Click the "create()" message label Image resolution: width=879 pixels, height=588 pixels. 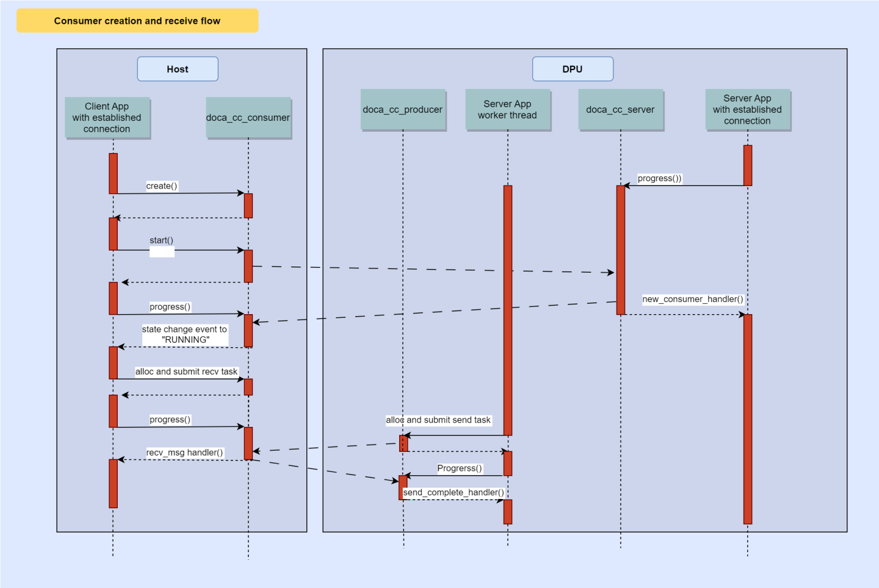point(162,186)
